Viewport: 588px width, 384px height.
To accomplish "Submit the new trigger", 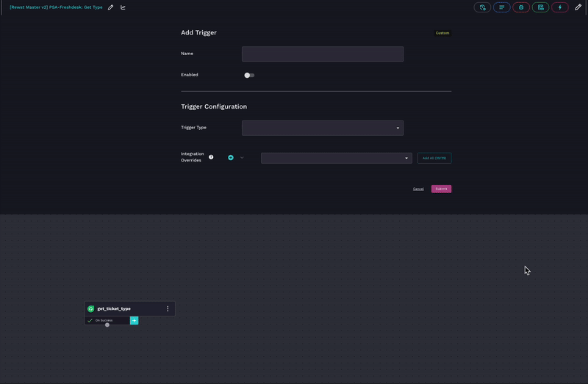I will (441, 189).
